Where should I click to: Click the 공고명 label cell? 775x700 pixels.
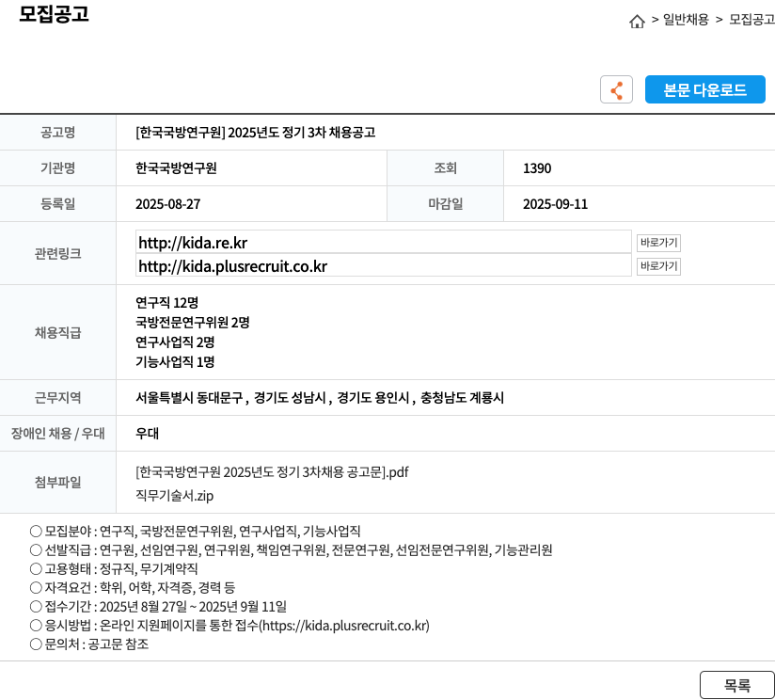tap(57, 132)
